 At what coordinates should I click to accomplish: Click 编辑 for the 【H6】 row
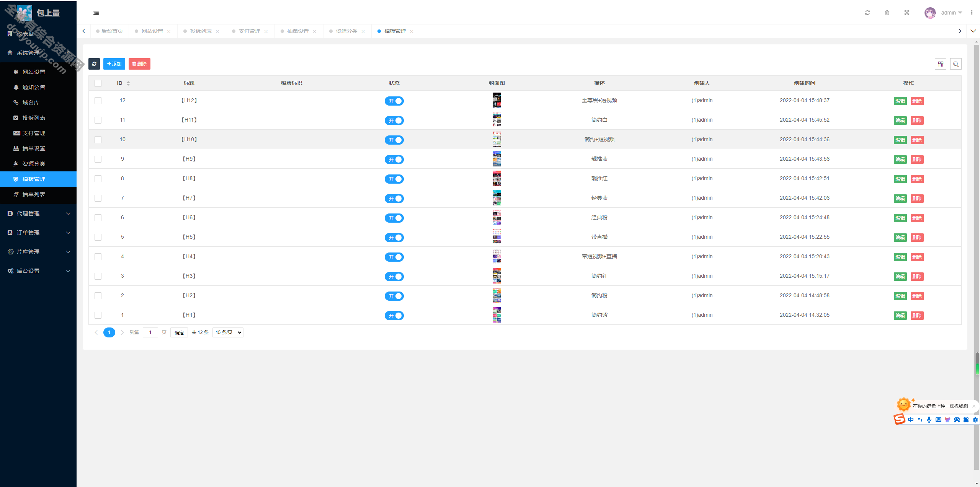[x=900, y=218]
